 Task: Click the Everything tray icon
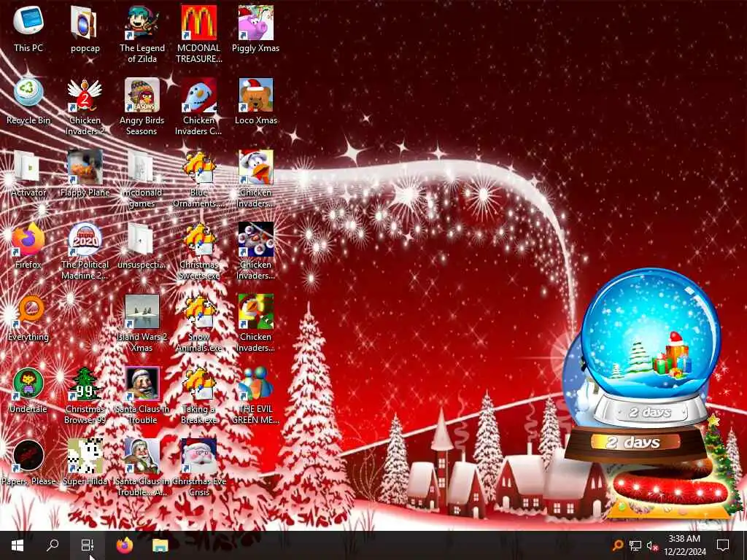(x=617, y=545)
